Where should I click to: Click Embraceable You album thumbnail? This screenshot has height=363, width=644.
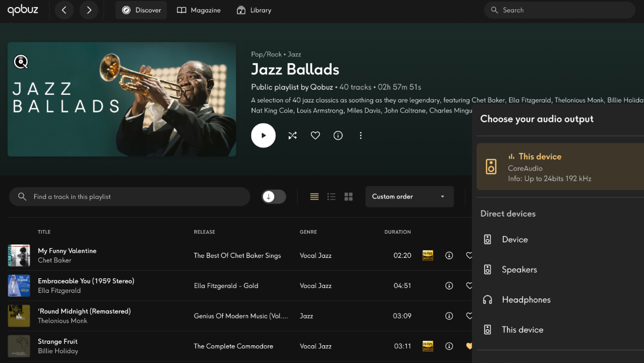[19, 286]
